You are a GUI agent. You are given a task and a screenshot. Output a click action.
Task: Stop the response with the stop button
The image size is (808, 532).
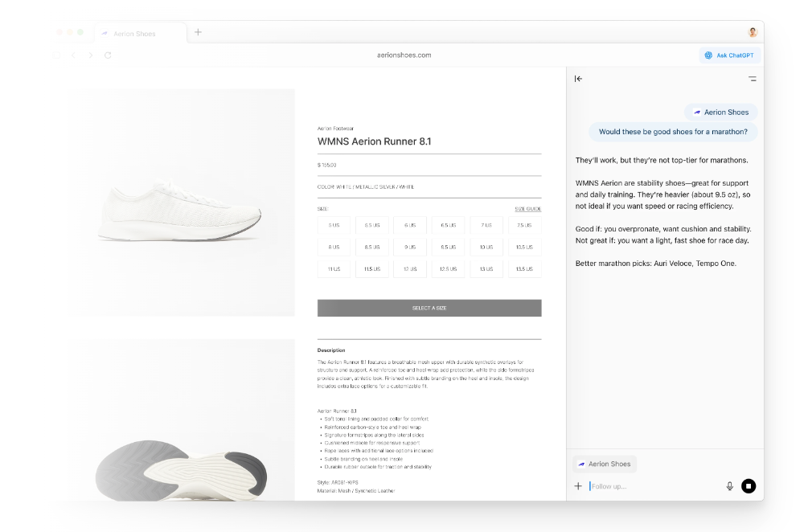tap(749, 486)
